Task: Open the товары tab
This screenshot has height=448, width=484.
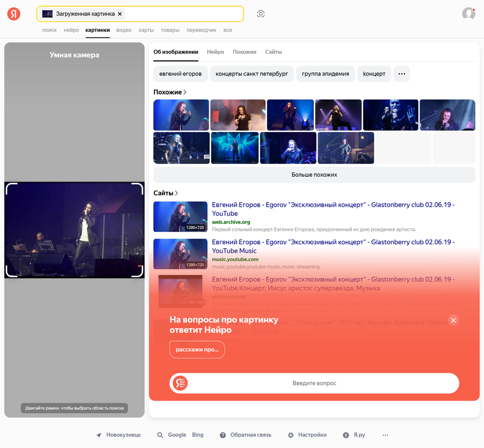Action: click(x=170, y=30)
